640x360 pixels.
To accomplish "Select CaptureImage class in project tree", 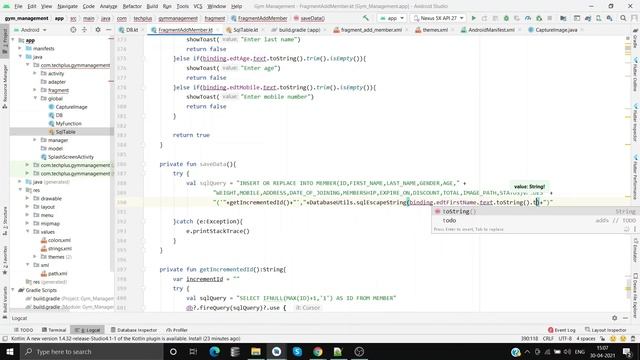I will tap(68, 107).
